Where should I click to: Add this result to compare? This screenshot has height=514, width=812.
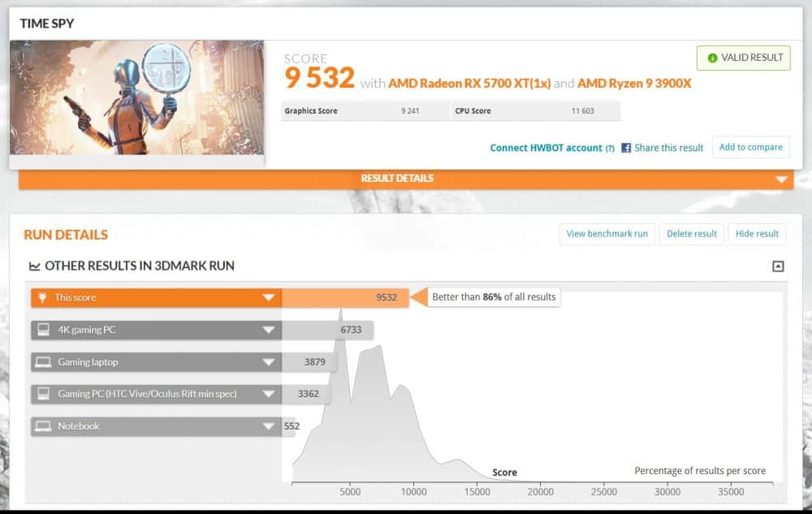(750, 147)
